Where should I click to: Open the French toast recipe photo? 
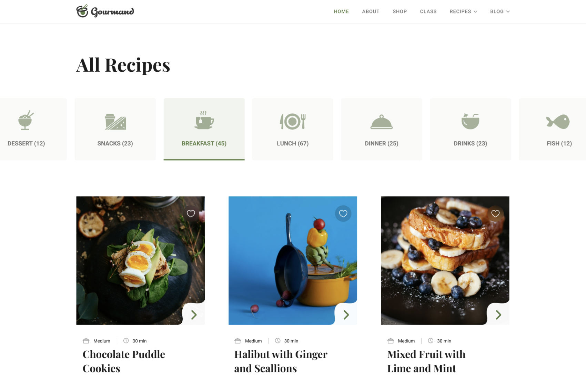coord(445,260)
